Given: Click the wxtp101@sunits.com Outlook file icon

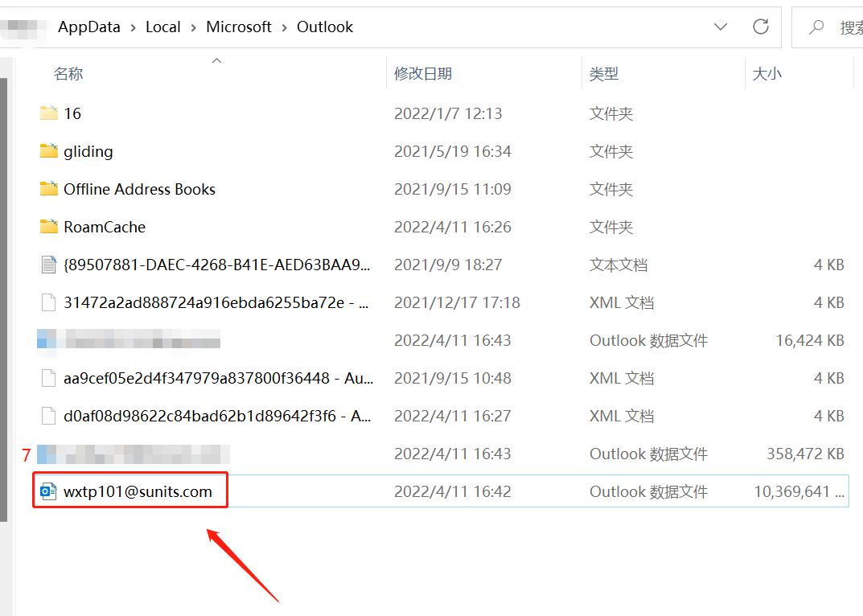Looking at the screenshot, I should point(48,491).
